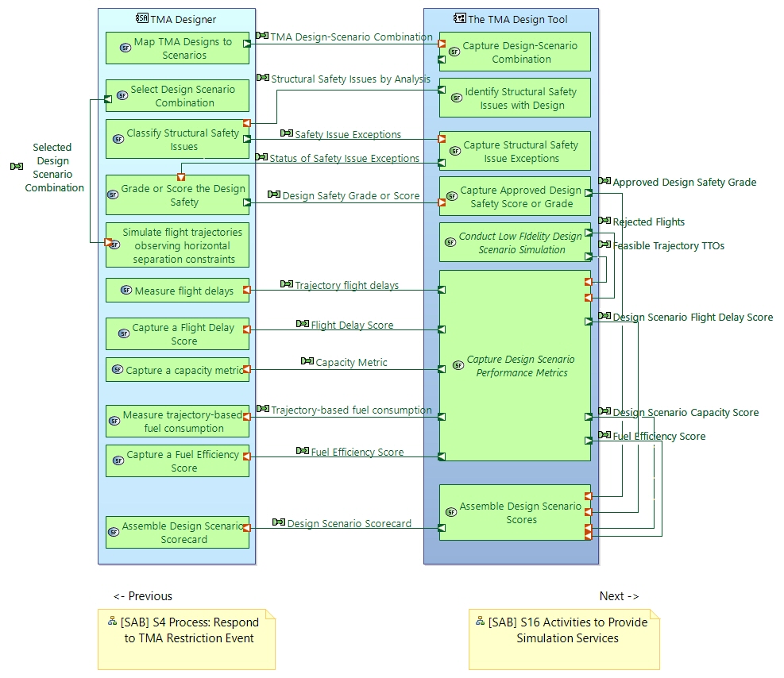Screen dimensions: 784x678
Task: Click function icon of Assemble Design Scenario Scorecard
Action: [x=114, y=532]
